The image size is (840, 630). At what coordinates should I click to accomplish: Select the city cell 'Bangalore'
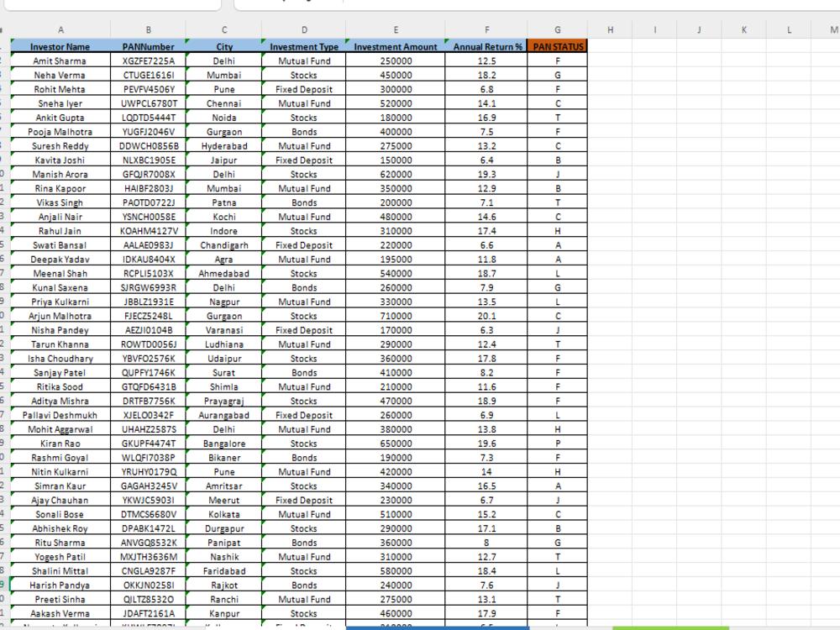(x=224, y=444)
